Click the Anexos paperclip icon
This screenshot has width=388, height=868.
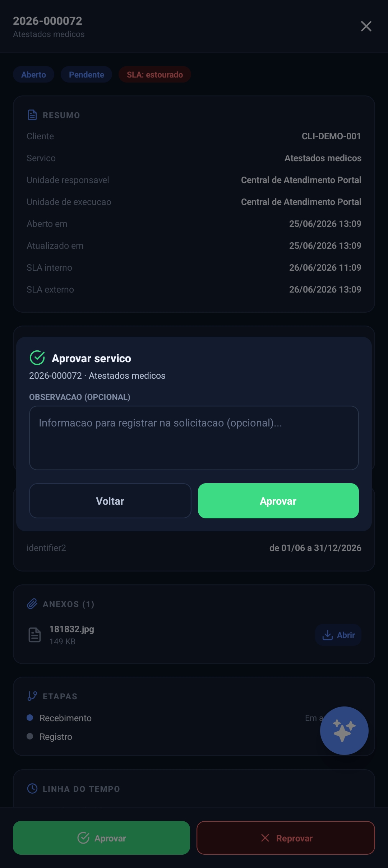click(32, 604)
